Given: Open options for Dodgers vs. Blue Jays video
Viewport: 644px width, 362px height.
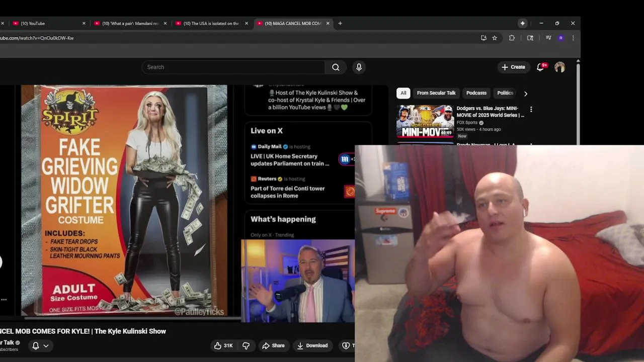Looking at the screenshot, I should tap(531, 109).
